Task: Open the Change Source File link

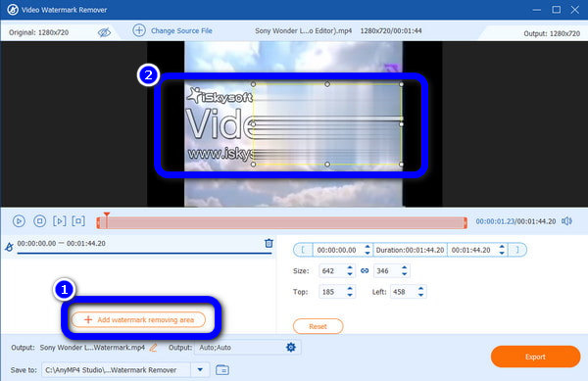Action: click(x=181, y=30)
